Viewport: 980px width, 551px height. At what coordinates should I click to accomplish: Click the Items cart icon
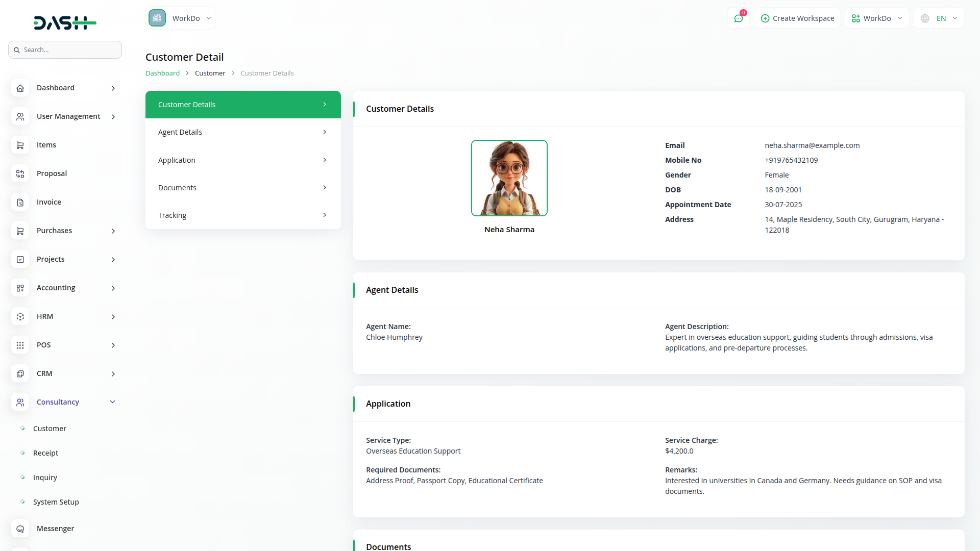pos(20,145)
